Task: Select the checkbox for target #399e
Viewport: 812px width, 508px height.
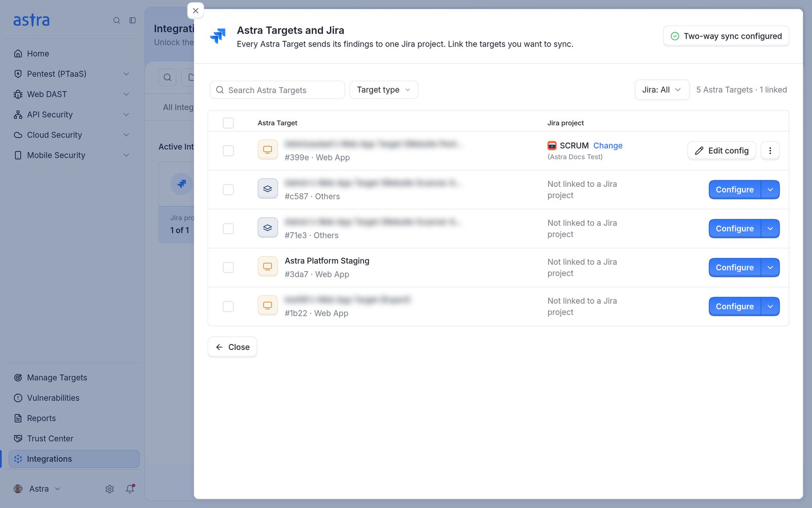Action: 228,150
